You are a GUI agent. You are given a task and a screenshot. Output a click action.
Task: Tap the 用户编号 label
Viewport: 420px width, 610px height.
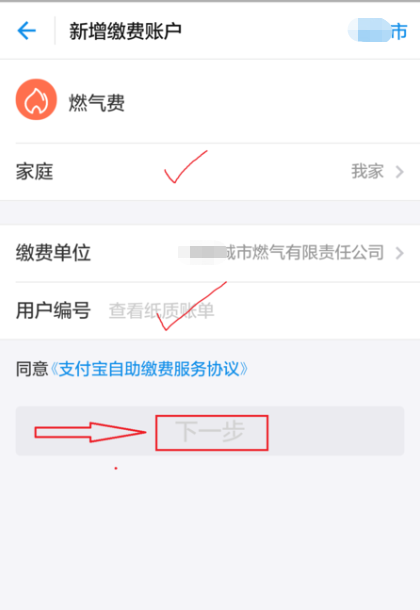(53, 311)
